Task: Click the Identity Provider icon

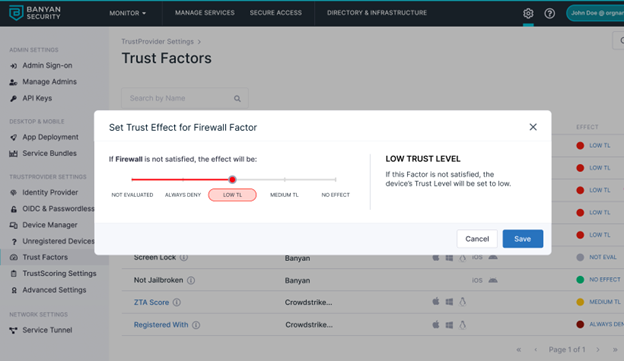Action: pos(14,193)
